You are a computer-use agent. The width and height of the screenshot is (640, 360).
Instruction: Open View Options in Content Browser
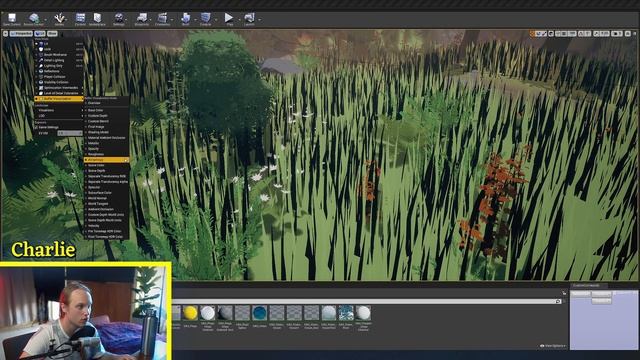(553, 346)
